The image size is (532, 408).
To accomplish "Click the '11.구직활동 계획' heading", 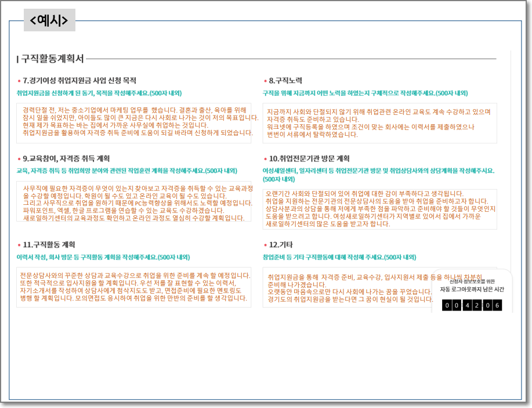I will (49, 245).
